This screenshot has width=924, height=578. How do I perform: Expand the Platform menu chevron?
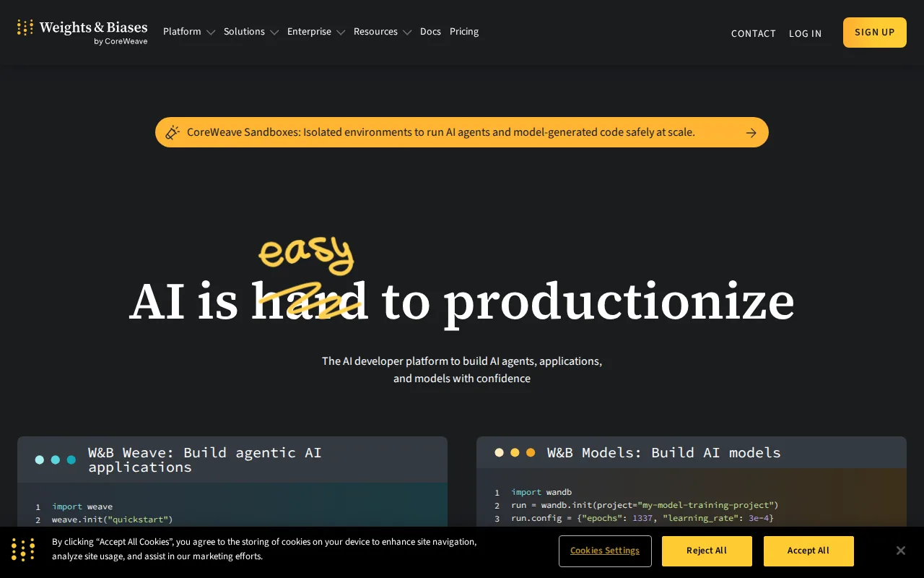pyautogui.click(x=211, y=33)
